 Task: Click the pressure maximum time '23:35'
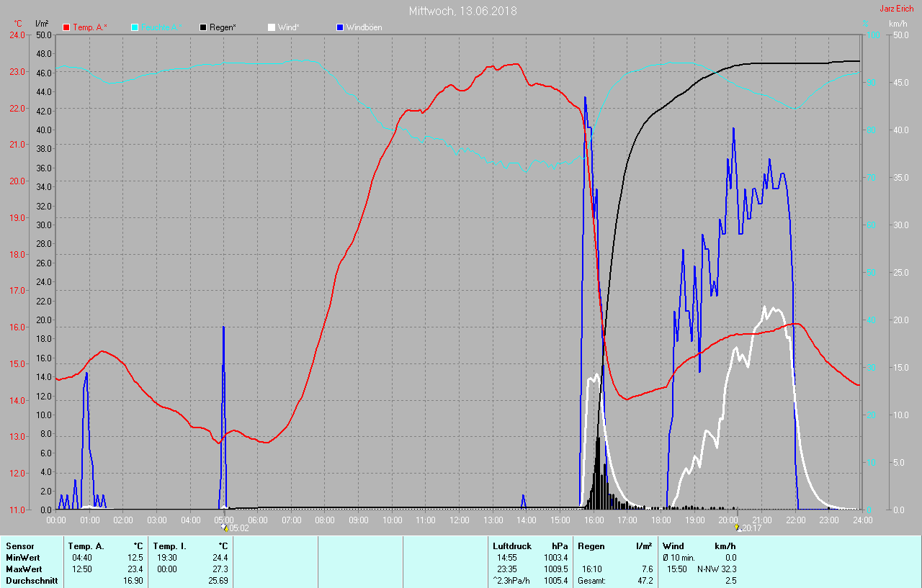507,569
